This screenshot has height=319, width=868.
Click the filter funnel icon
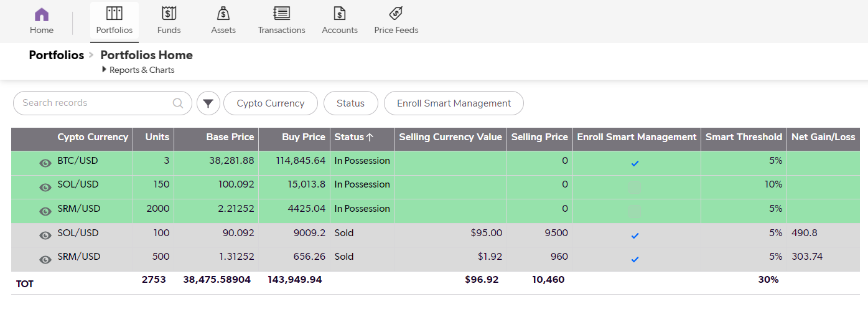[208, 103]
